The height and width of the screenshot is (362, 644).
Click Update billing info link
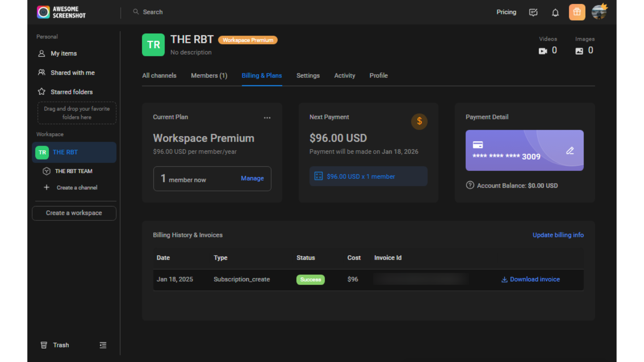point(558,235)
